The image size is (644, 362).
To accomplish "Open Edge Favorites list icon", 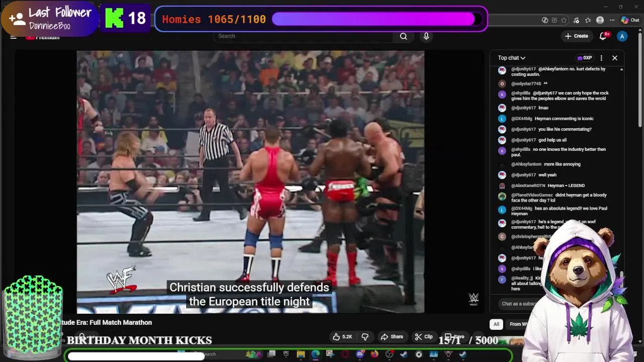I will click(x=588, y=20).
